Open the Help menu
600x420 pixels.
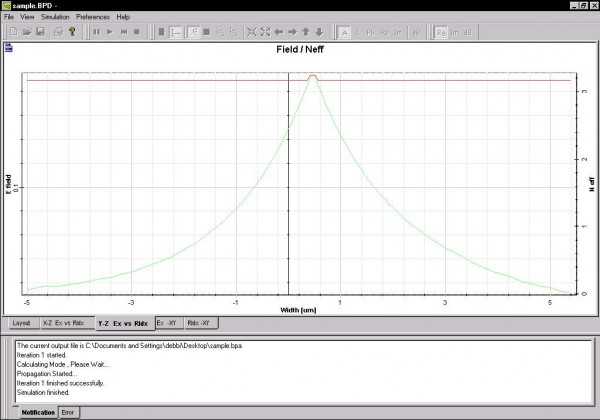[123, 17]
